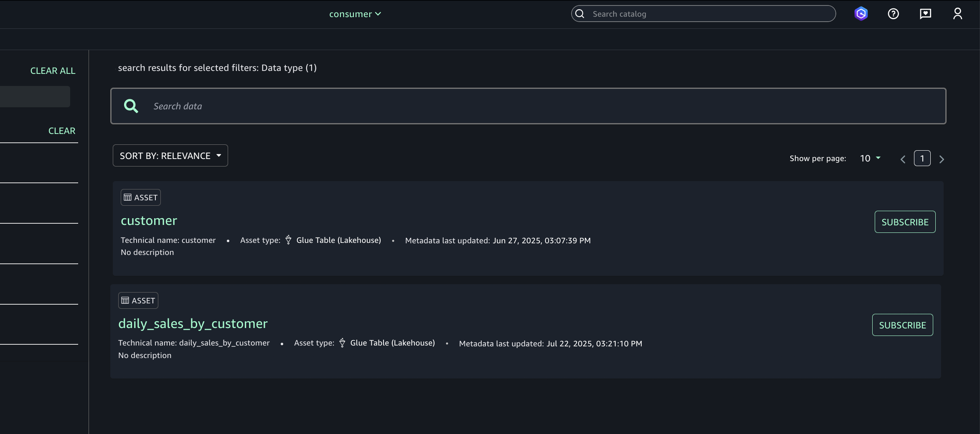Screen dimensions: 980x434
Task: Click the magnifier icon in Search data
Action: coord(131,106)
